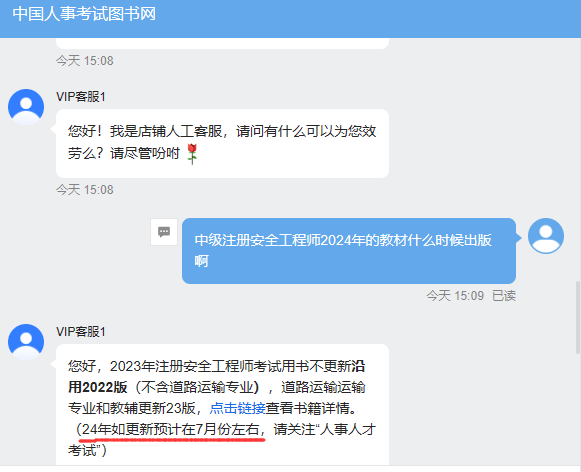Open the 点击链接 hyperlink

(x=238, y=408)
